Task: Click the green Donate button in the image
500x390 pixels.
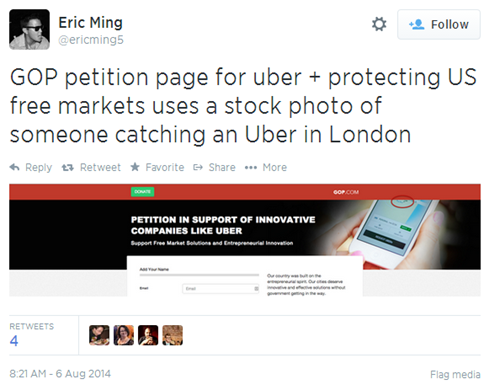Action: [x=142, y=192]
